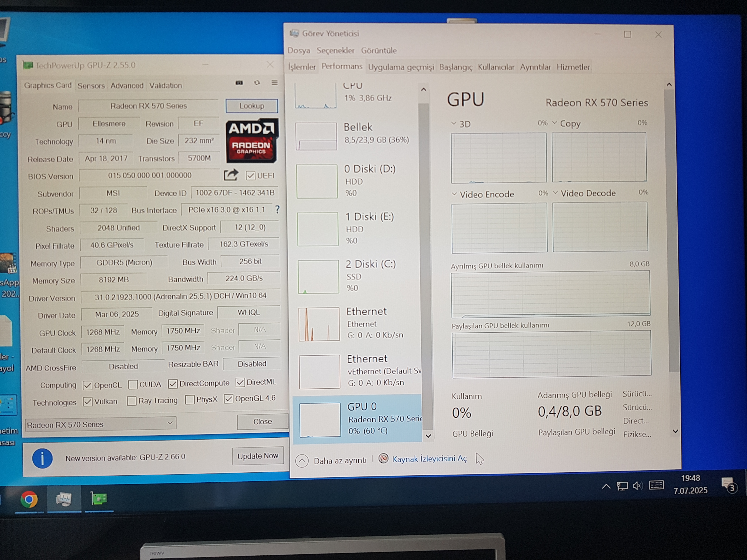Open notification center icon in tray
Viewport: 747px width, 560px height.
728,485
